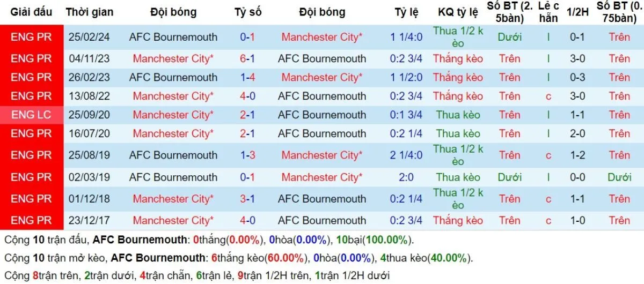This screenshot has height=284, width=644.
Task: Click the green 'Dưới' in the last column
Action: click(619, 177)
